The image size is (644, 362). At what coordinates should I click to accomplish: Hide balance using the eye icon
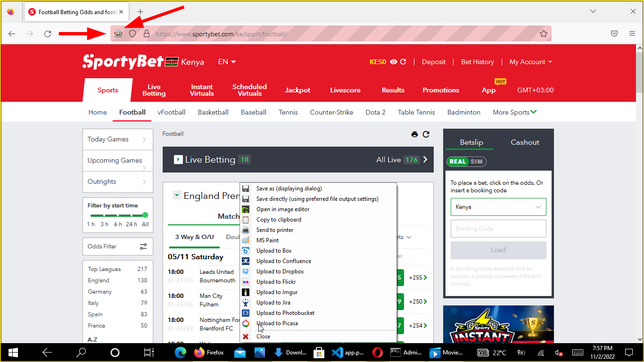pyautogui.click(x=394, y=62)
